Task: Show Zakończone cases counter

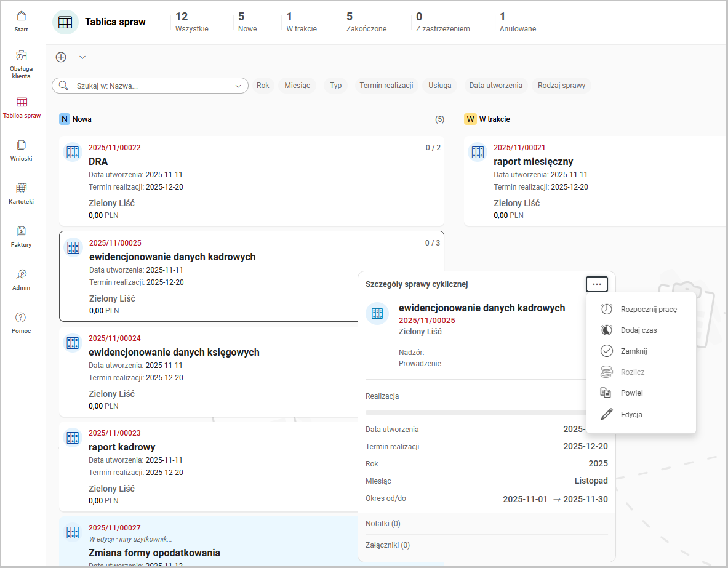Action: pyautogui.click(x=366, y=22)
